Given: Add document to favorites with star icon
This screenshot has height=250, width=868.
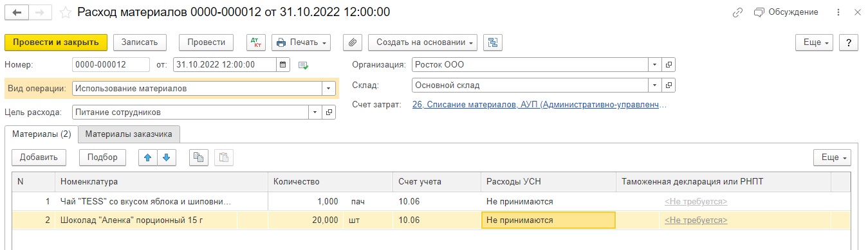Looking at the screenshot, I should [65, 12].
